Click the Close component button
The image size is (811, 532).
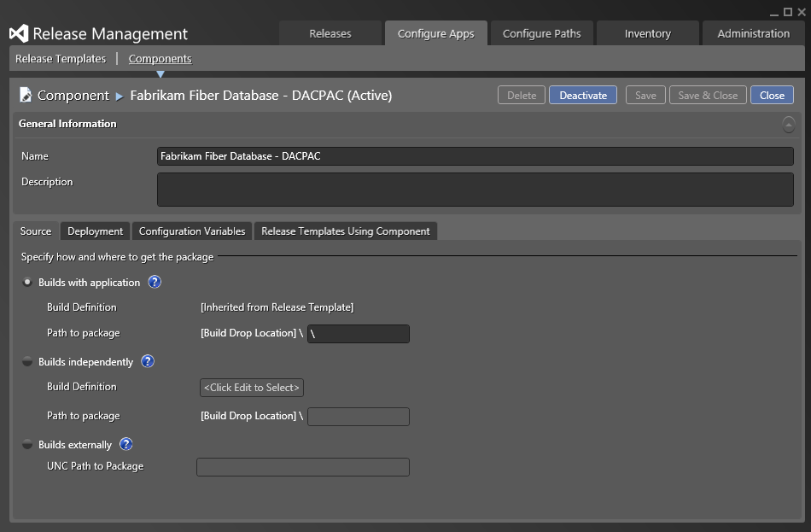(x=773, y=96)
